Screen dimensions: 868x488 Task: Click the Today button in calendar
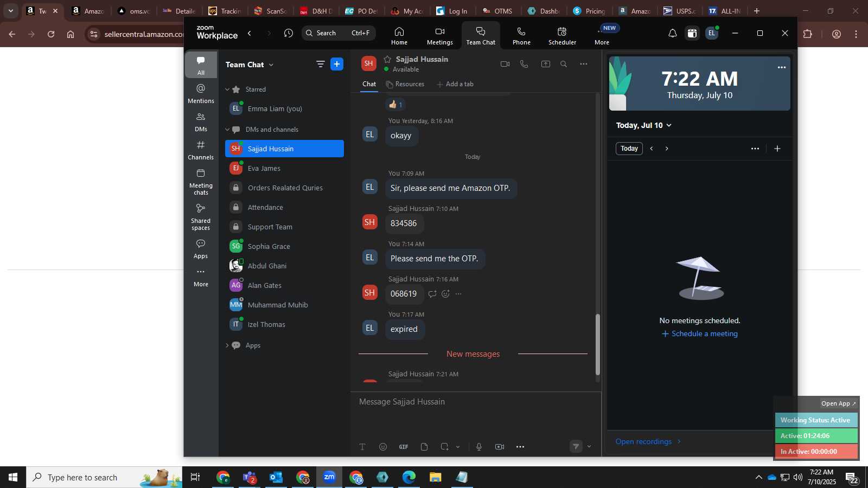coord(629,149)
